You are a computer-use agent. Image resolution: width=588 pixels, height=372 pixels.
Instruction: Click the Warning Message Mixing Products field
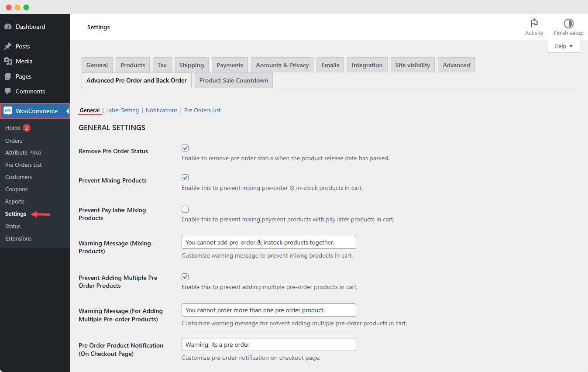point(268,242)
